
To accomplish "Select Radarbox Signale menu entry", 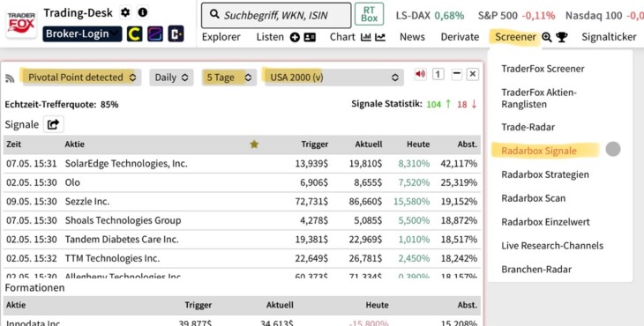I will 539,151.
